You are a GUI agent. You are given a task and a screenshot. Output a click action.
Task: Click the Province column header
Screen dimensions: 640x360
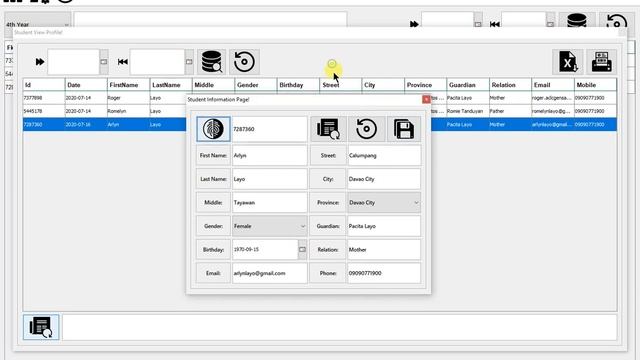coord(426,85)
